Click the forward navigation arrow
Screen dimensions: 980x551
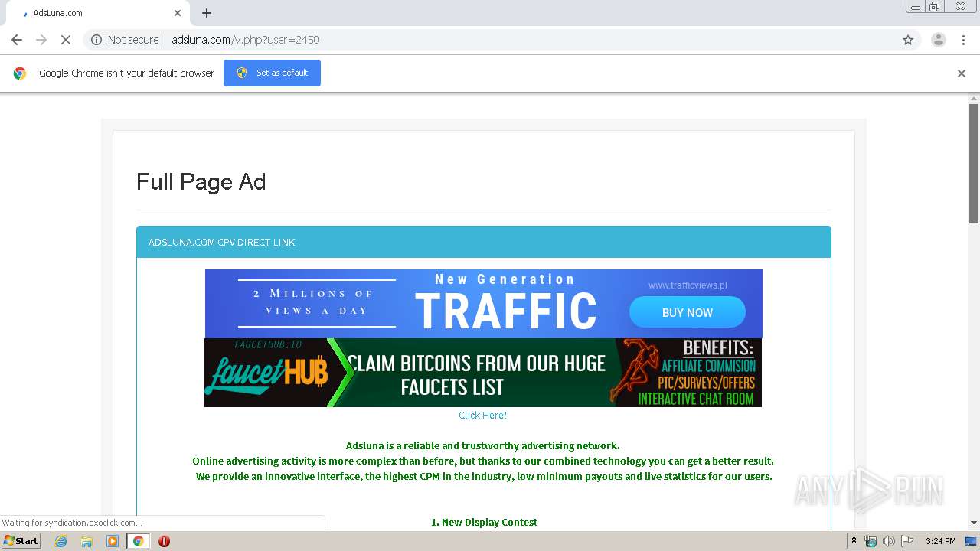(x=41, y=40)
